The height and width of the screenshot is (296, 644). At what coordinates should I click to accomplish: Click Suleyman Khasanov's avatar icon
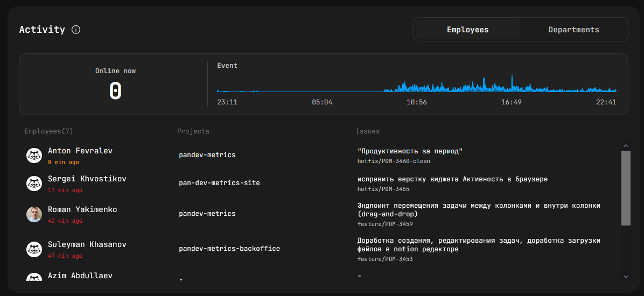(x=34, y=249)
